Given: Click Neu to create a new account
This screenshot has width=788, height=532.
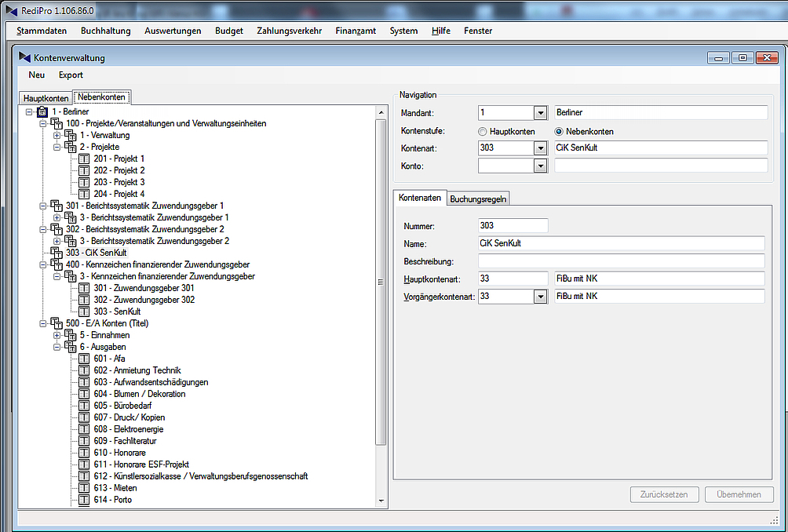Looking at the screenshot, I should tap(36, 75).
